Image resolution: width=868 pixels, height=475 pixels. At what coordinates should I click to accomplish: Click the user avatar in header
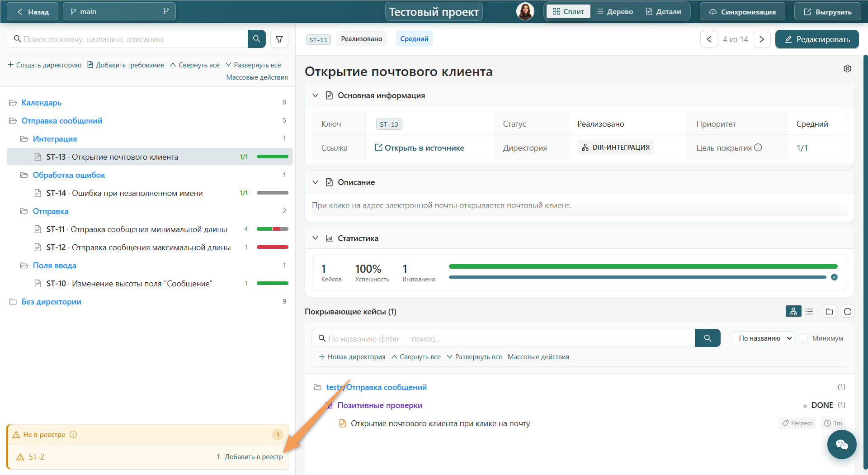point(525,11)
